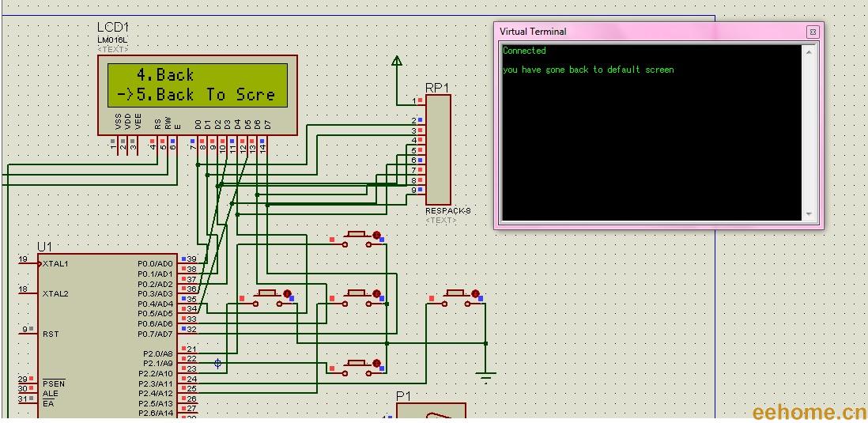Select the LCD1 component label

click(113, 27)
